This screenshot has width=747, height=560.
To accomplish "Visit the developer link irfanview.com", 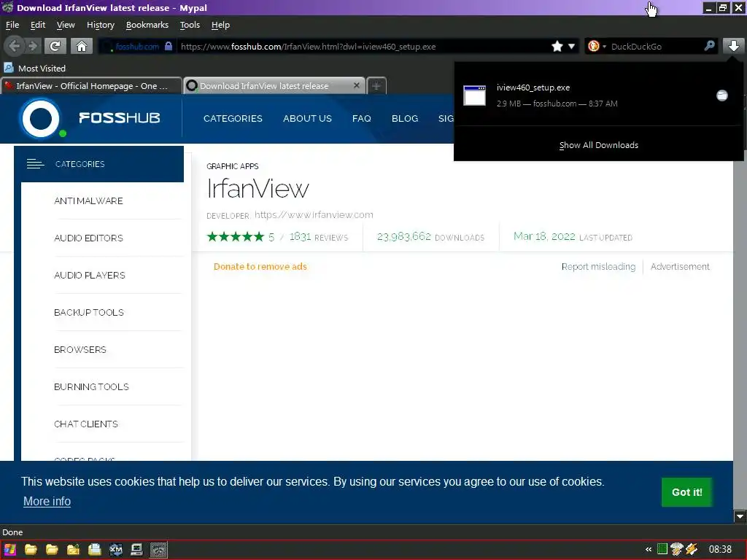I will pos(314,215).
